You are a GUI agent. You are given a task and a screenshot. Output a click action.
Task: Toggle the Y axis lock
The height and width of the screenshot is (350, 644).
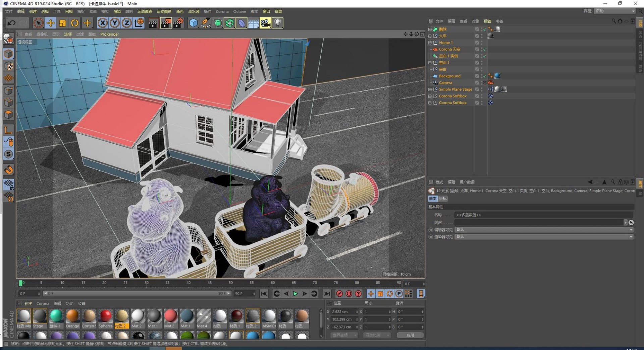(114, 23)
